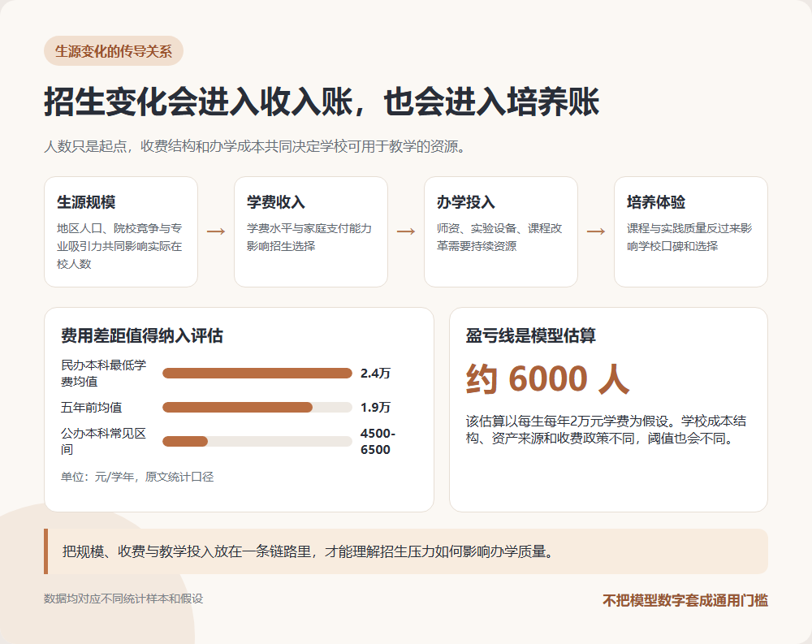Click the 公办本科常见区间 label
This screenshot has width=812, height=644.
tap(104, 442)
